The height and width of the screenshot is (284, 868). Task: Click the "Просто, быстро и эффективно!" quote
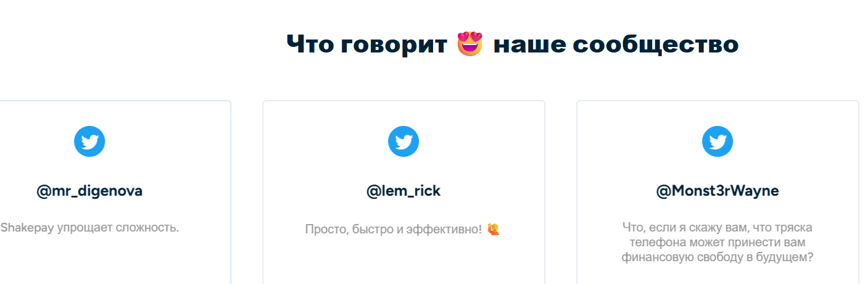[x=394, y=230]
